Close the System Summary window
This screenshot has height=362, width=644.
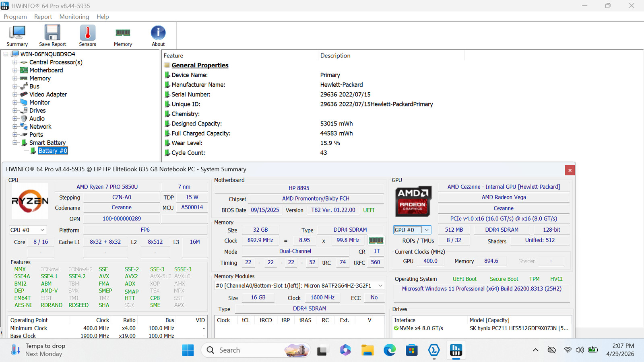point(570,170)
